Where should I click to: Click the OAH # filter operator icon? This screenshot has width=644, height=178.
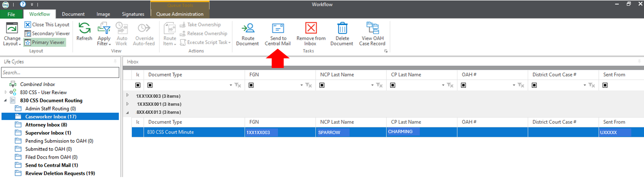(x=464, y=85)
